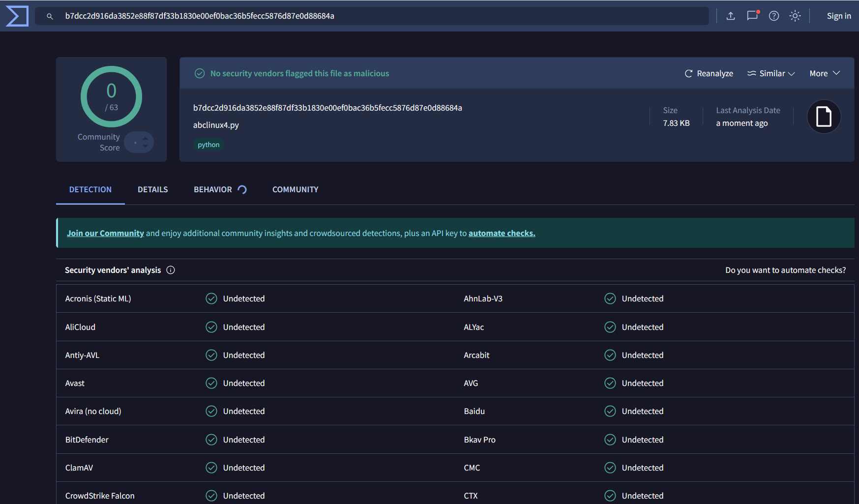Click Acronis (Static ML) Undetected check icon

click(211, 298)
